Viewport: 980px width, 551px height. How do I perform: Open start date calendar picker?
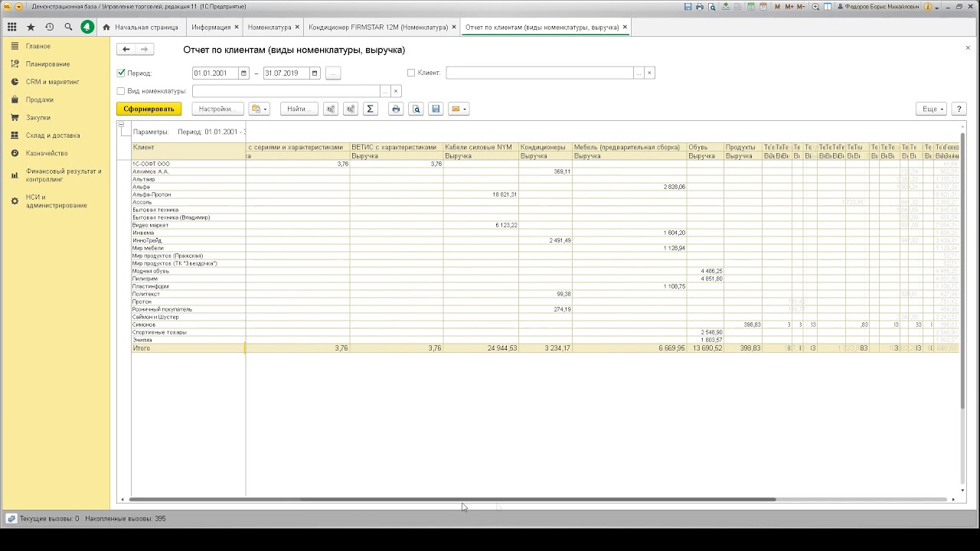[244, 73]
